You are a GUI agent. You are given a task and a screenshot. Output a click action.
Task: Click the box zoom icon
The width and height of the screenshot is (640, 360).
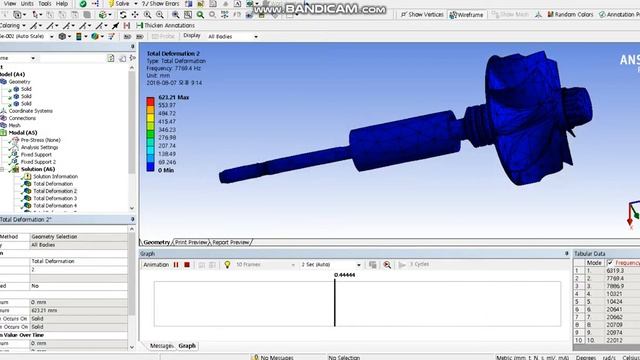pyautogui.click(x=160, y=15)
